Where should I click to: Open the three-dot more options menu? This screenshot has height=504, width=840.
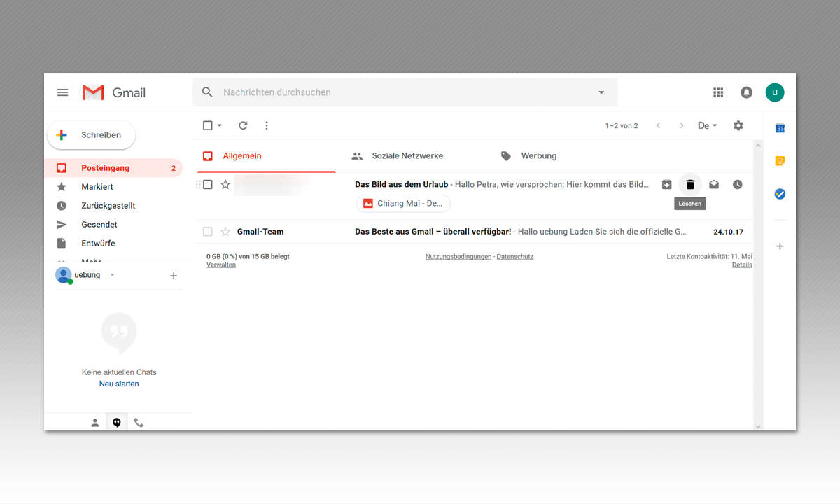(x=267, y=125)
